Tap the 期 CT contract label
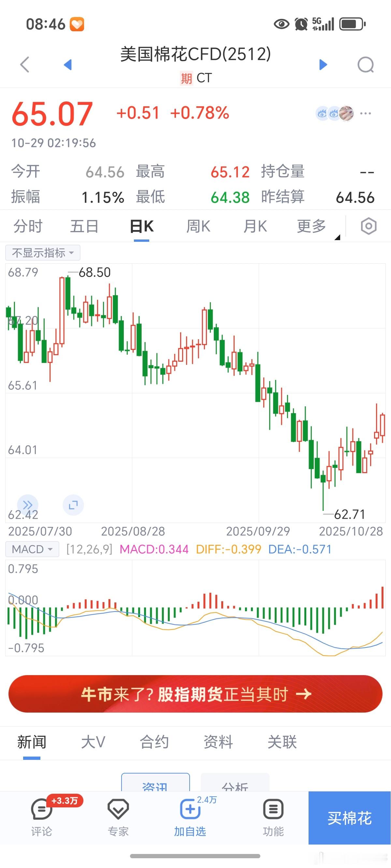391x868 pixels. click(x=195, y=78)
